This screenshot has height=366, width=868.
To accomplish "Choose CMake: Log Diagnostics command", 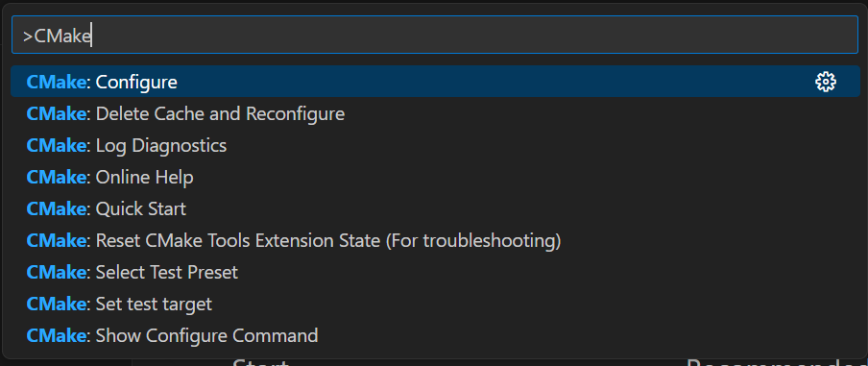I will (435, 145).
